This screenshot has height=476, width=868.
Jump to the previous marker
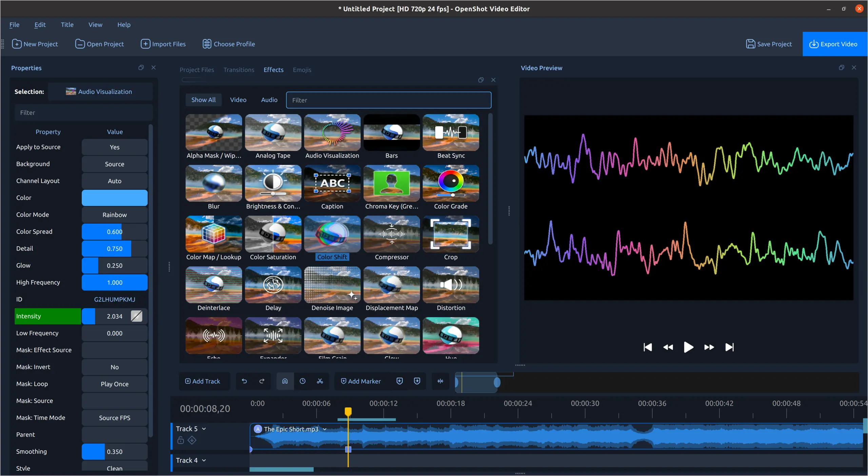[x=399, y=381]
